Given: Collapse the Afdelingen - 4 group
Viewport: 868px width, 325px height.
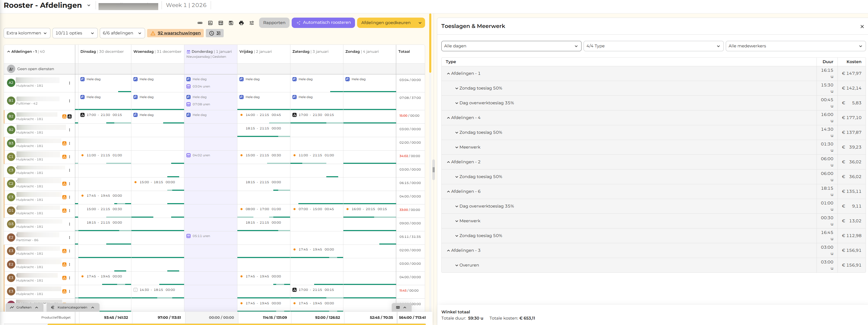Looking at the screenshot, I should [448, 118].
